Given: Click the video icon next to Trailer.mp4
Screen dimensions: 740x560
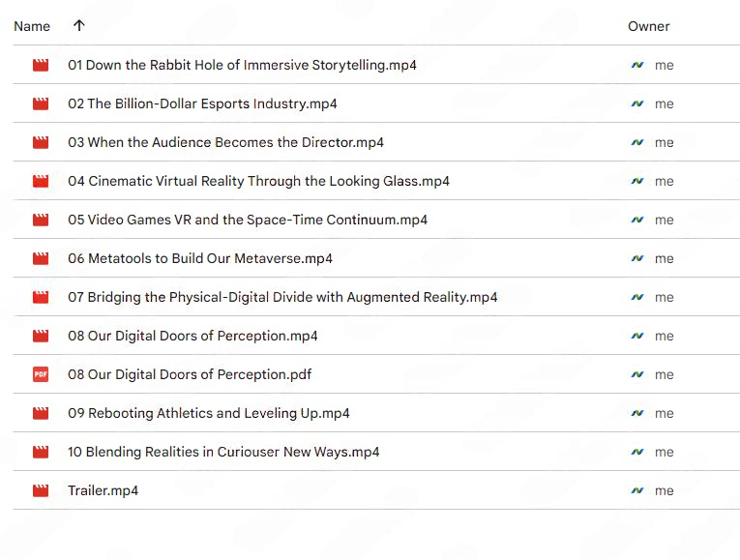Looking at the screenshot, I should [x=41, y=490].
